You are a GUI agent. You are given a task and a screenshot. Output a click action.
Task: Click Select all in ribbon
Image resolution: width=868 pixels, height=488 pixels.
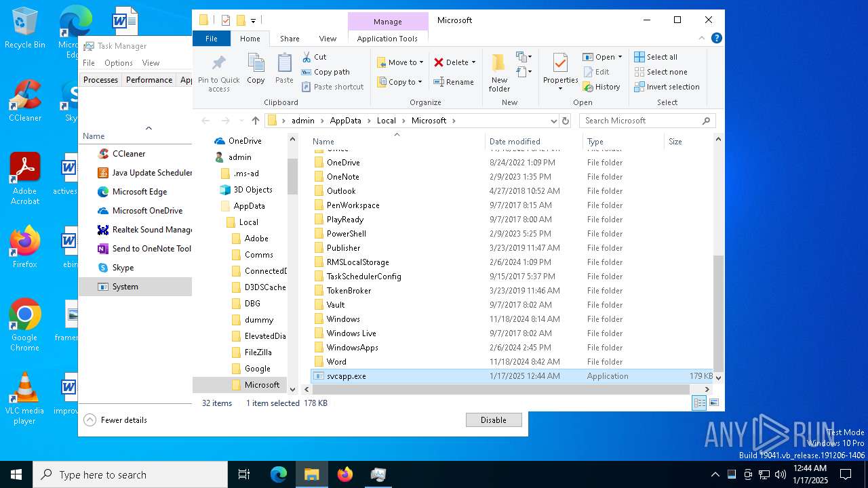pyautogui.click(x=656, y=57)
